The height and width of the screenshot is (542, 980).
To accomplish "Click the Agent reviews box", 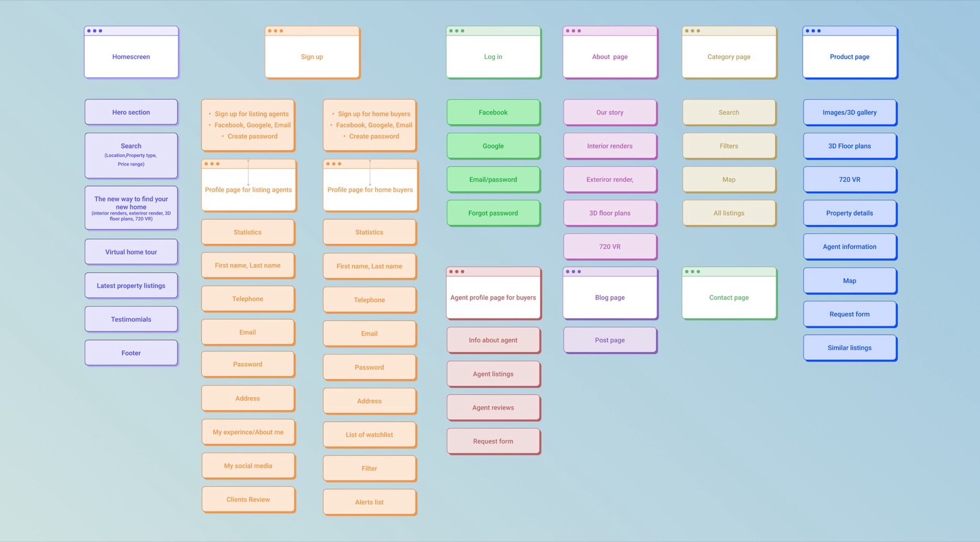I will [x=493, y=408].
